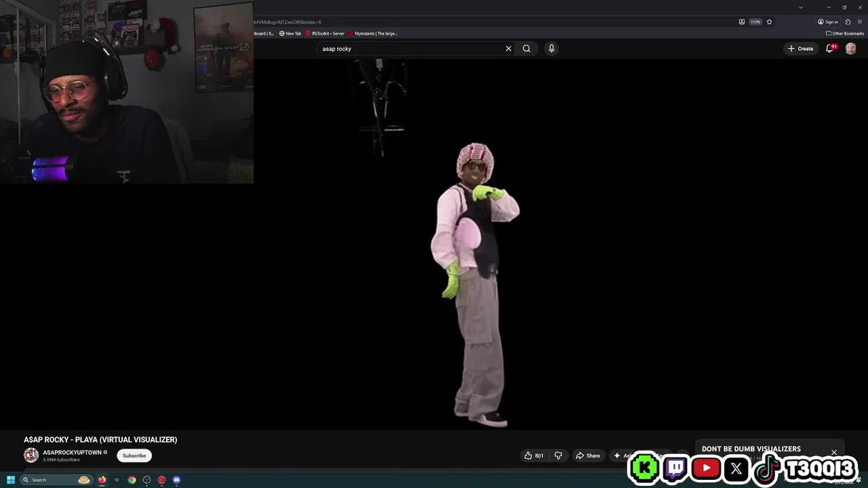The width and height of the screenshot is (868, 488).
Task: Open the browser extensions puzzle icon
Action: 848,22
